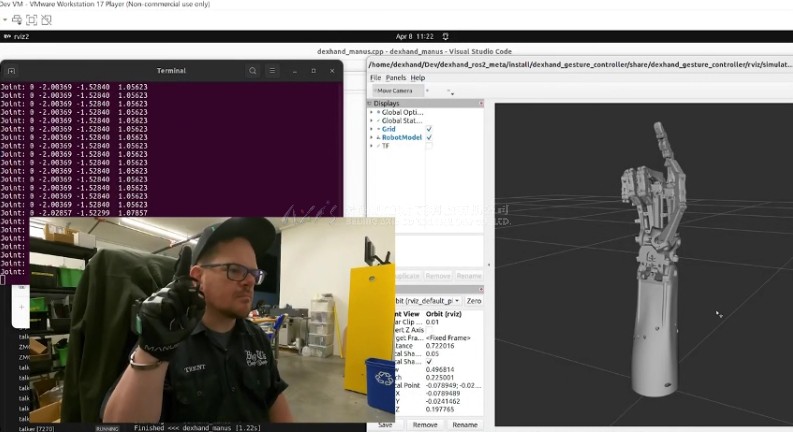
Task: Open the Terminal hamburger menu
Action: pyautogui.click(x=272, y=71)
